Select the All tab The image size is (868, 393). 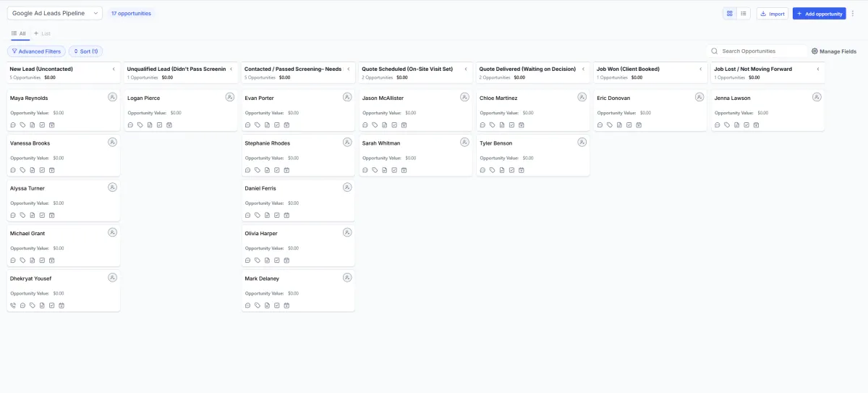pyautogui.click(x=19, y=33)
